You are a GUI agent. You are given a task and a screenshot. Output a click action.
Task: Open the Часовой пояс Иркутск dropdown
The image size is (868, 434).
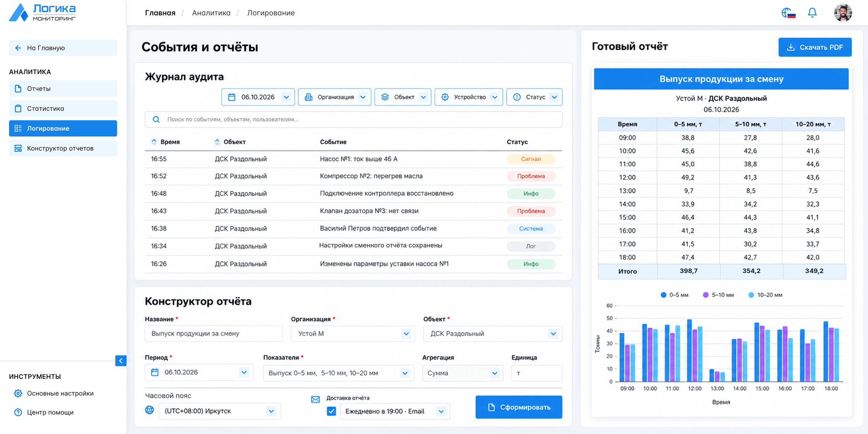point(220,411)
